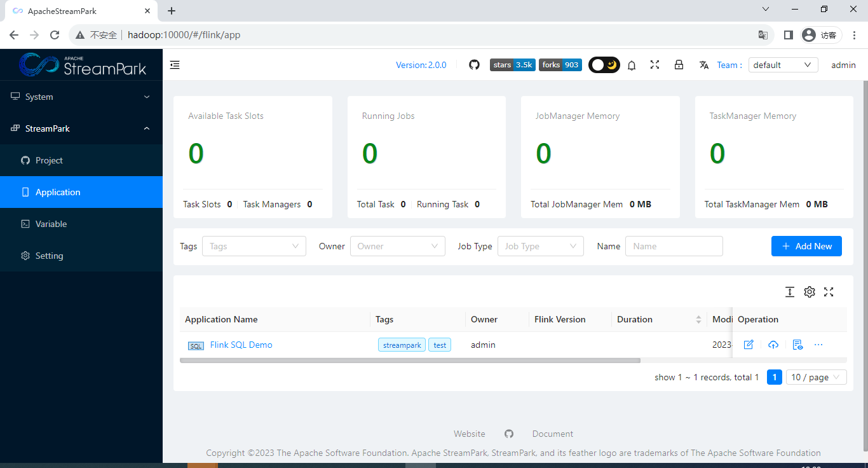Viewport: 868px width, 468px height.
Task: Open the Project menu item
Action: point(50,160)
